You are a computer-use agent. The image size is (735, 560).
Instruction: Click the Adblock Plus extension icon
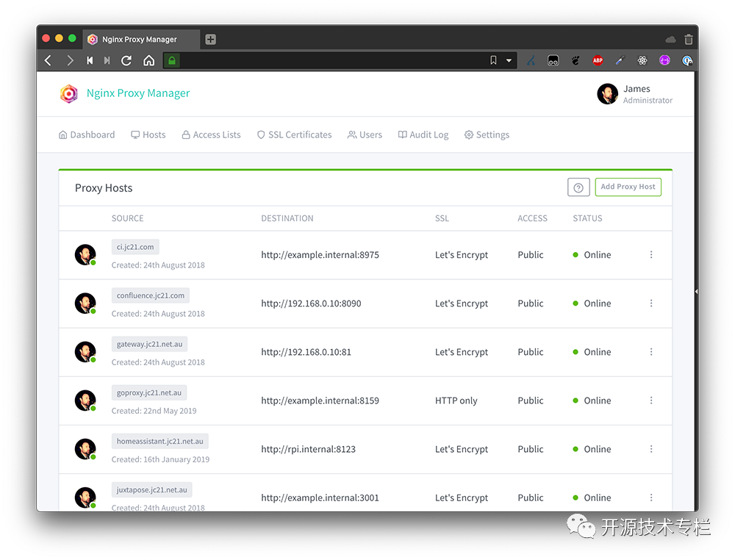point(598,60)
